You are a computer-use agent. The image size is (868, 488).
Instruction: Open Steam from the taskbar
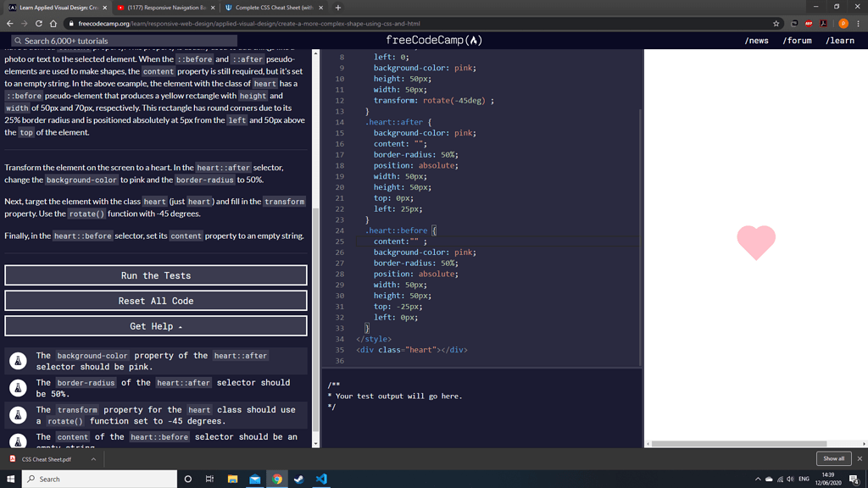[298, 479]
